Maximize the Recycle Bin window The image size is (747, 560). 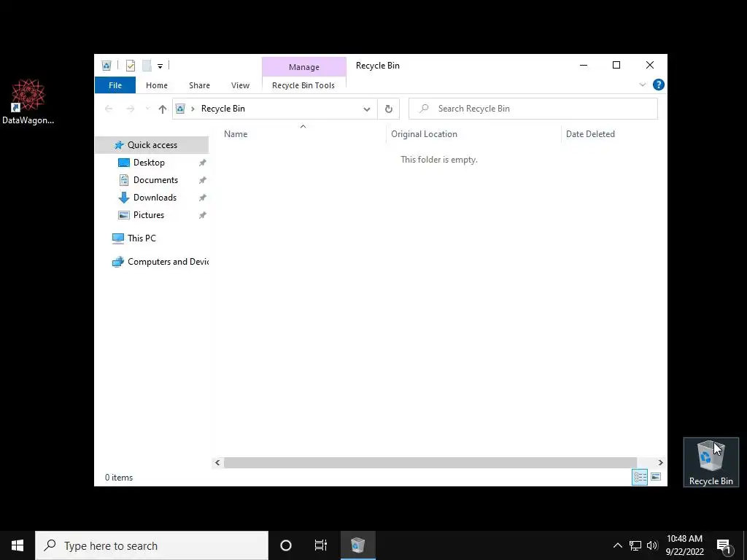click(x=616, y=65)
